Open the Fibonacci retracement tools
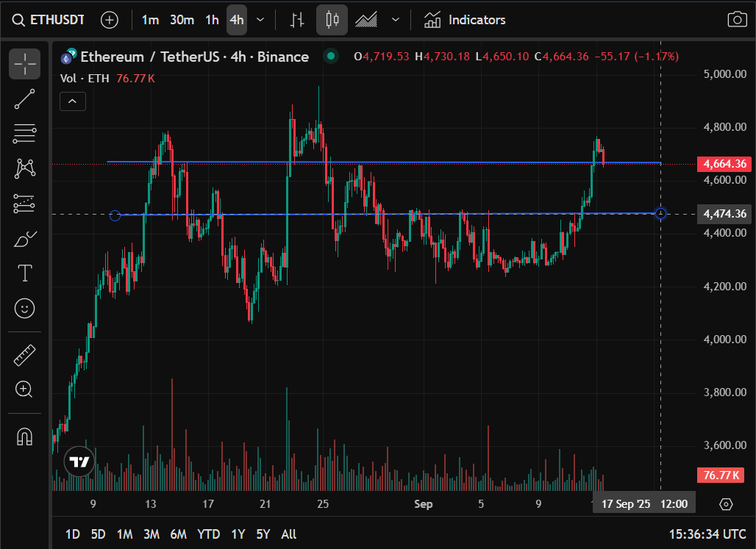Viewport: 756px width, 549px height. pyautogui.click(x=24, y=134)
